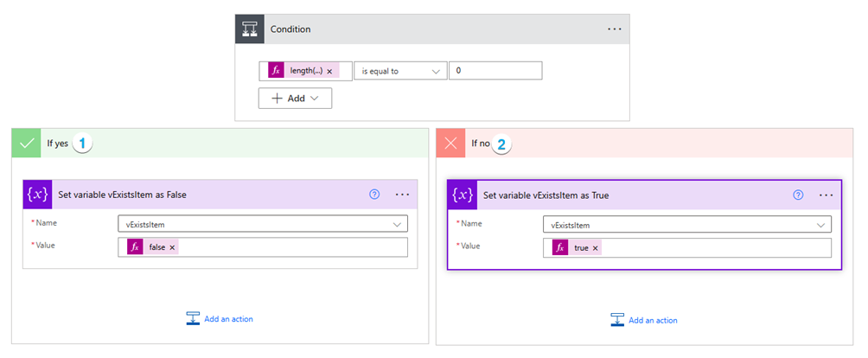The height and width of the screenshot is (358, 868).
Task: Click the Condition control icon
Action: [251, 29]
